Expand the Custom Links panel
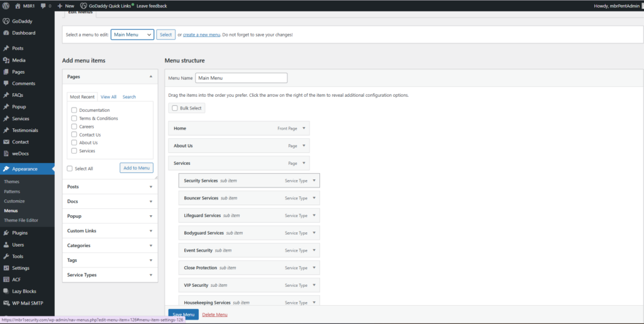 (109, 231)
